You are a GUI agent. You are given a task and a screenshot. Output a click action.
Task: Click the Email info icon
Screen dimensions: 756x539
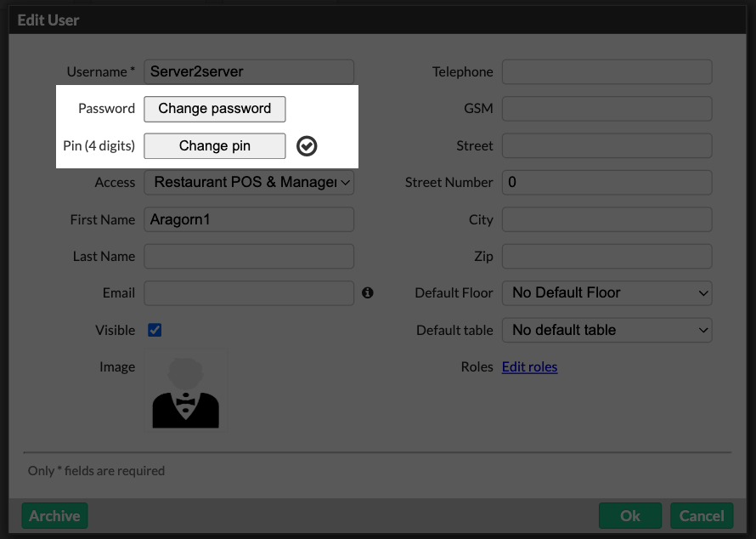(367, 292)
